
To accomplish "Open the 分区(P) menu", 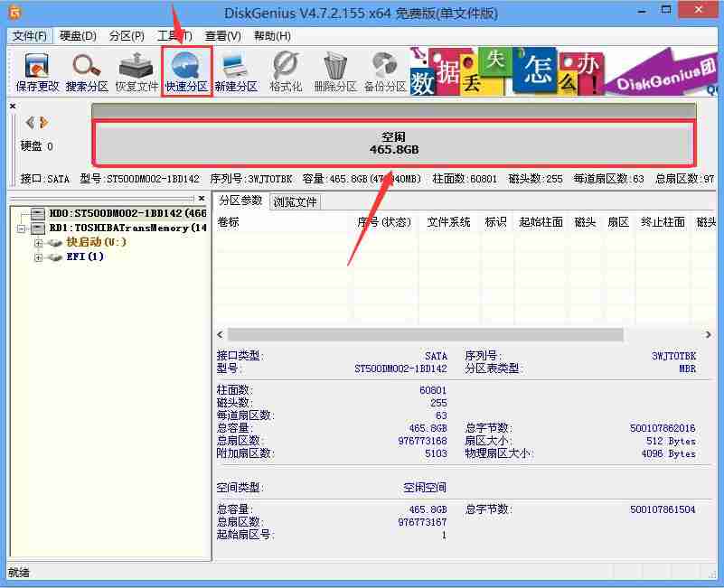I will [127, 36].
